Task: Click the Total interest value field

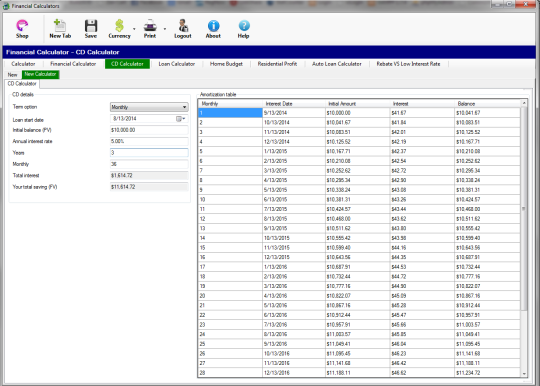Action: tap(149, 176)
